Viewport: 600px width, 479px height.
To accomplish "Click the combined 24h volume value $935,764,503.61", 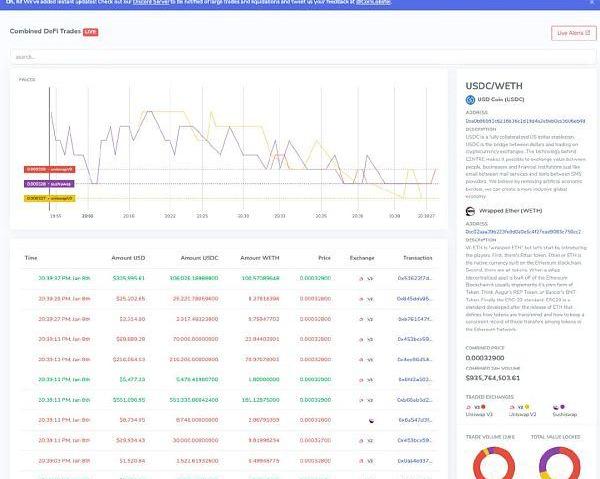I will click(493, 378).
